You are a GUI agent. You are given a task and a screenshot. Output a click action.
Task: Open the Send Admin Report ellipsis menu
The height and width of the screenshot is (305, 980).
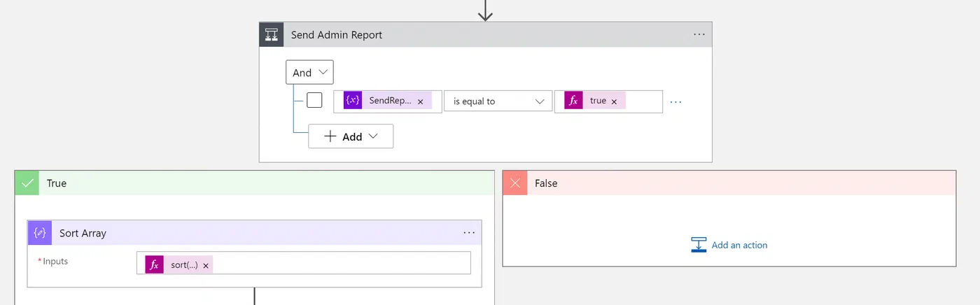(x=699, y=34)
